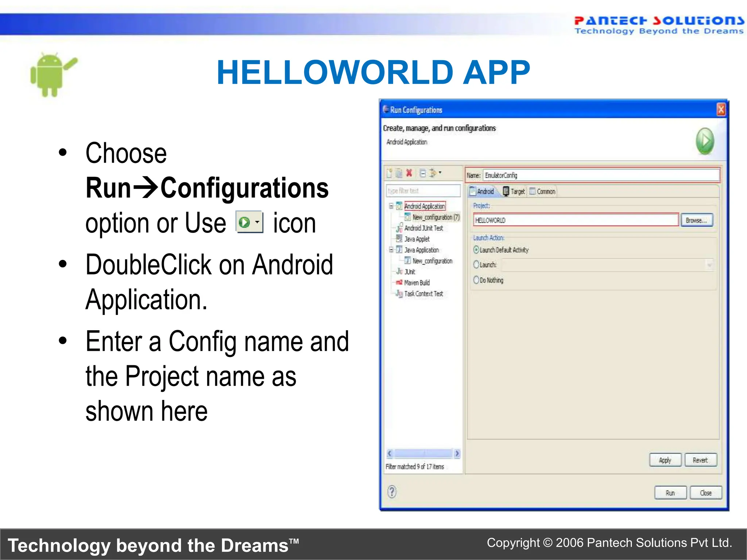Click the Apply button
The height and width of the screenshot is (560, 747).
[x=665, y=460]
